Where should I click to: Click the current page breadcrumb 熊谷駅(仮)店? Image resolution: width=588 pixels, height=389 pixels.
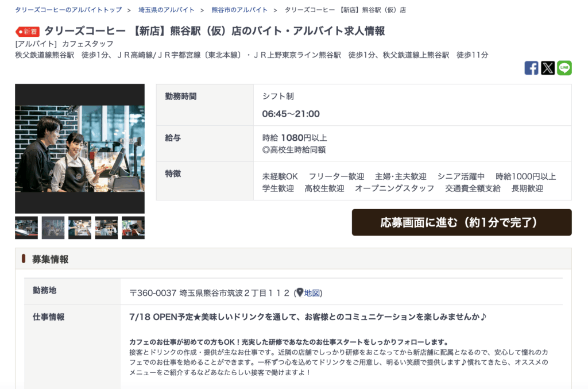point(345,10)
